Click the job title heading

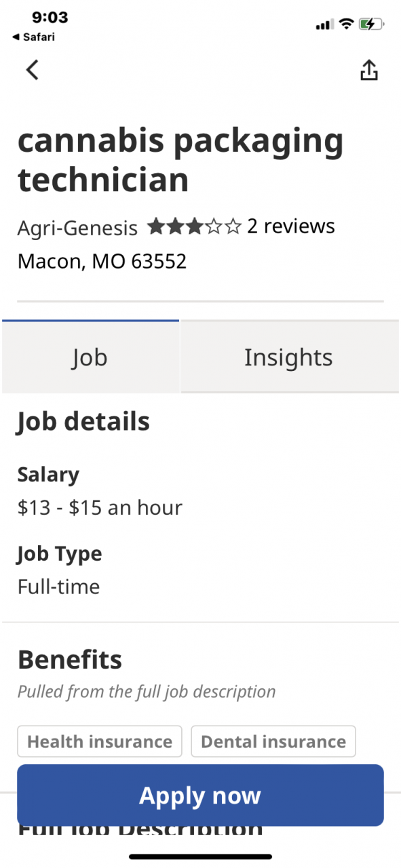pyautogui.click(x=180, y=161)
